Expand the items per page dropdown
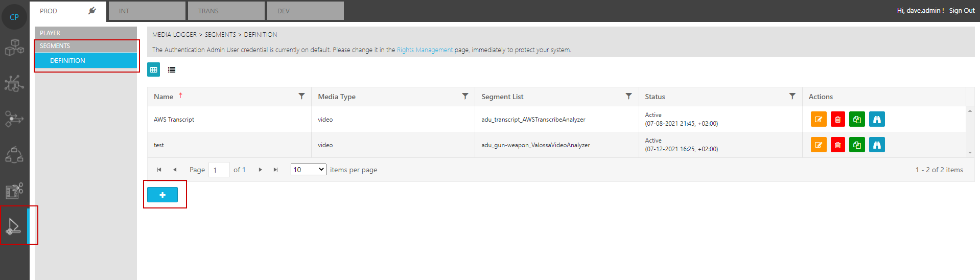The height and width of the screenshot is (280, 980). tap(308, 170)
